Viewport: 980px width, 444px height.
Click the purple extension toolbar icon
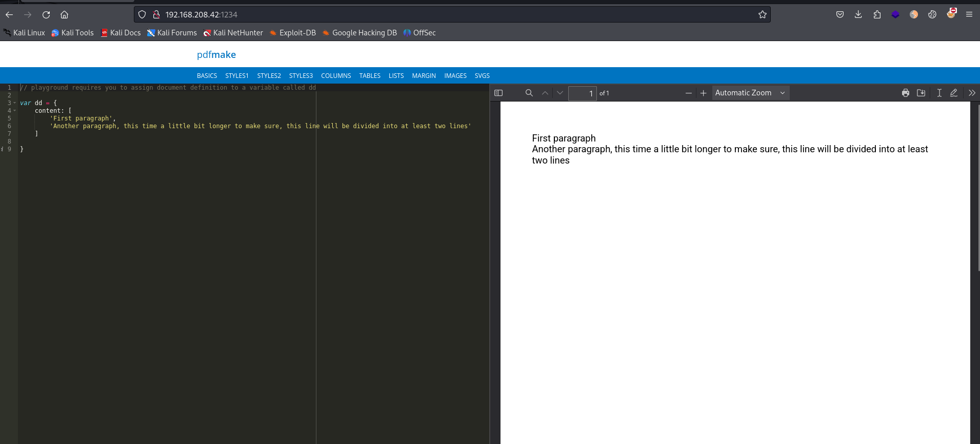click(x=895, y=14)
